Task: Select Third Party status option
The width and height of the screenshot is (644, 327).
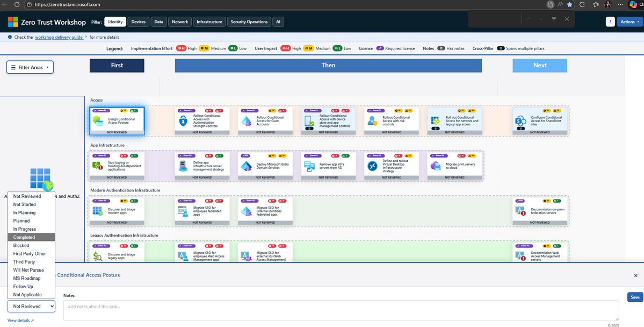Action: [x=31, y=262]
